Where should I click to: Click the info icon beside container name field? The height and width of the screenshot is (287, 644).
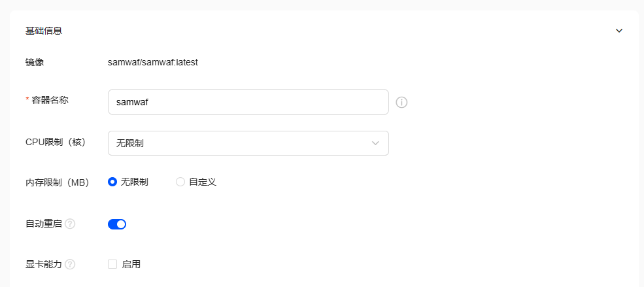click(x=401, y=102)
